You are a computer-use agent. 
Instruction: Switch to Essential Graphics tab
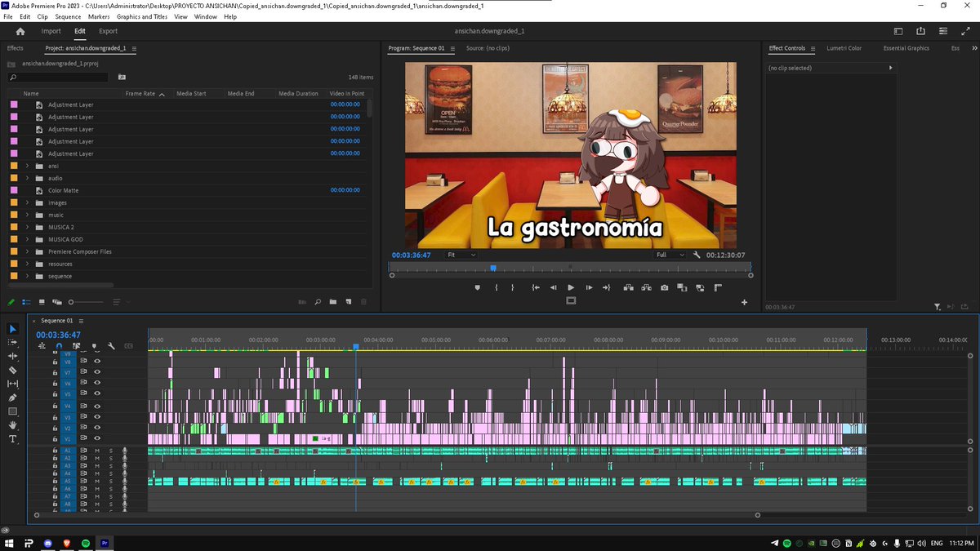point(906,48)
